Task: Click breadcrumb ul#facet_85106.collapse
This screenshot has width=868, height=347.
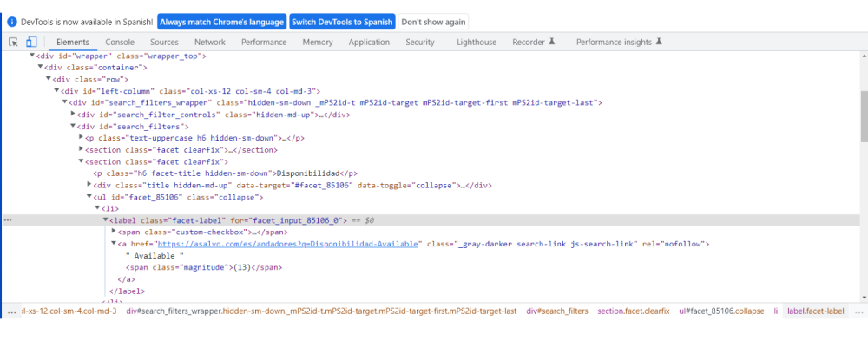Action: (721, 311)
